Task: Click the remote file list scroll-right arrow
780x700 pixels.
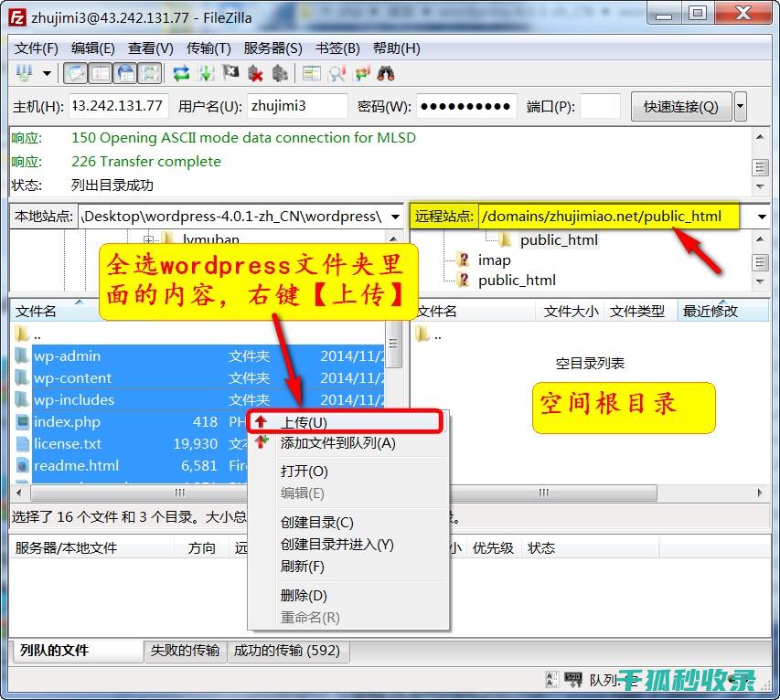Action: click(x=760, y=493)
